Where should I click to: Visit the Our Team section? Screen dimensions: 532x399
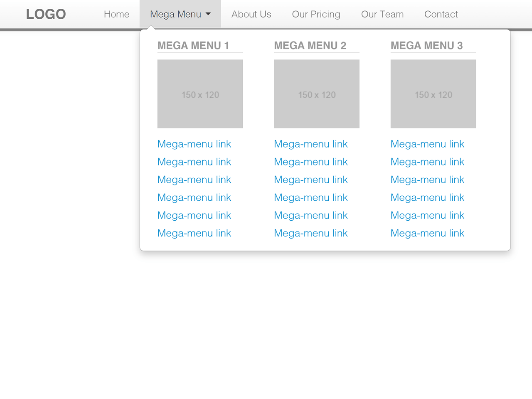tap(382, 14)
